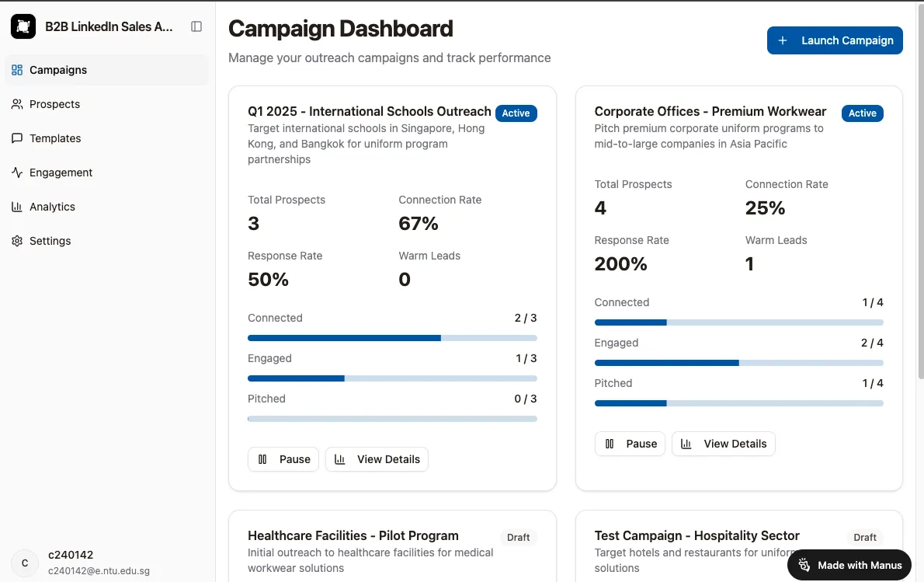Click the 'Campaign Dashboard' heading
Viewport: 924px width, 582px height.
pyautogui.click(x=341, y=28)
